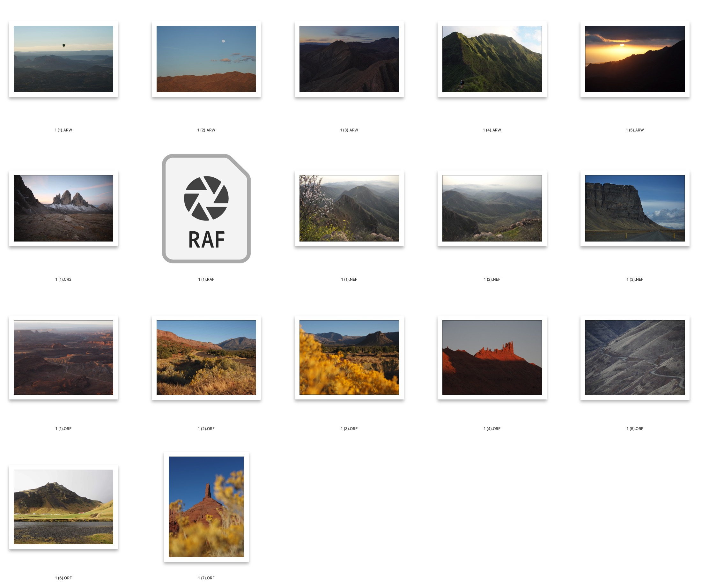Select the winding road 1 (5).ORF thumbnail
This screenshot has height=588, width=702.
coord(634,357)
